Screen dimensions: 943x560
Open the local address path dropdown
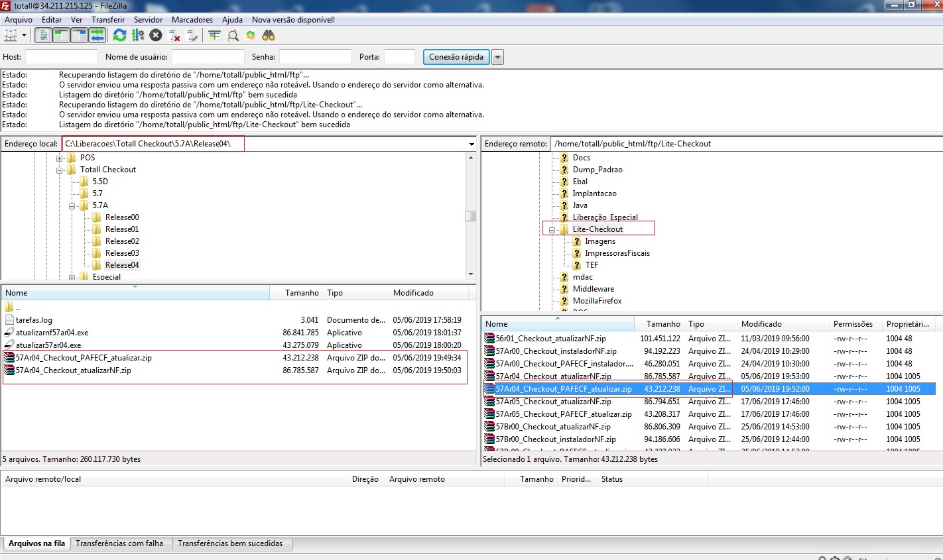point(472,144)
